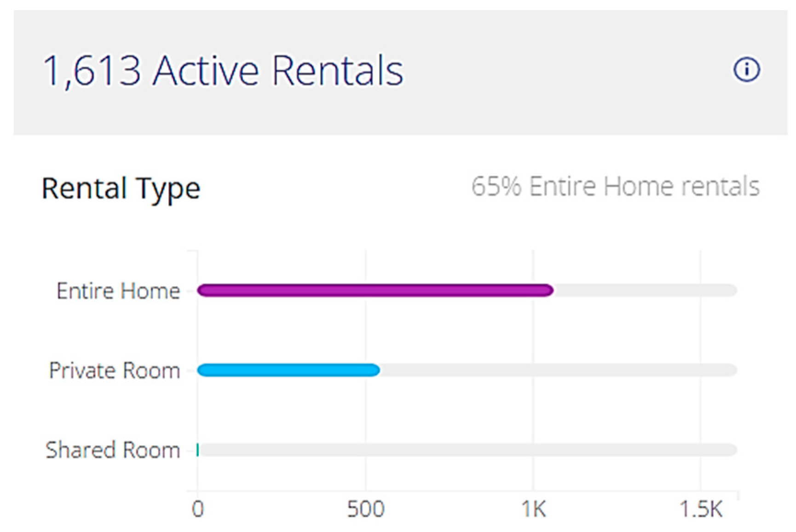Click the teal Shared Room bar marker
The width and height of the screenshot is (796, 532).
tap(198, 450)
